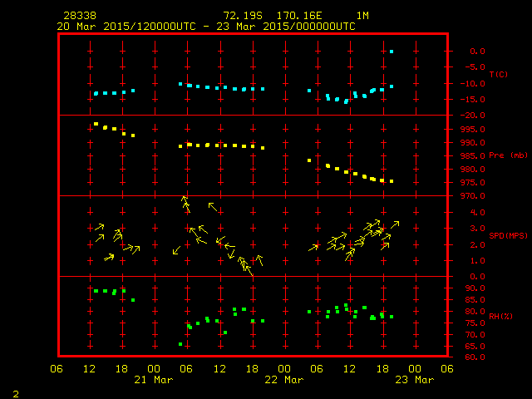Click the "00" hour label above 23 Mar
The width and height of the screenshot is (532, 399).
click(415, 369)
